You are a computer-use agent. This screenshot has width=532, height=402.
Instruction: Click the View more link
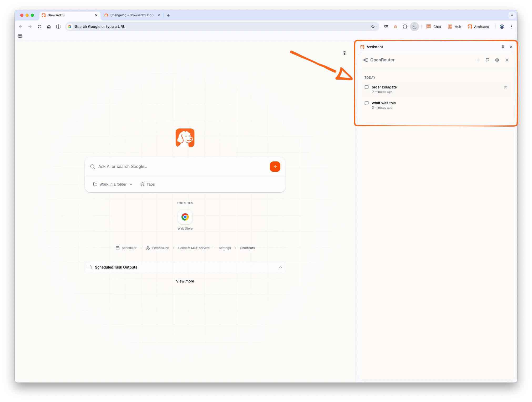(185, 281)
